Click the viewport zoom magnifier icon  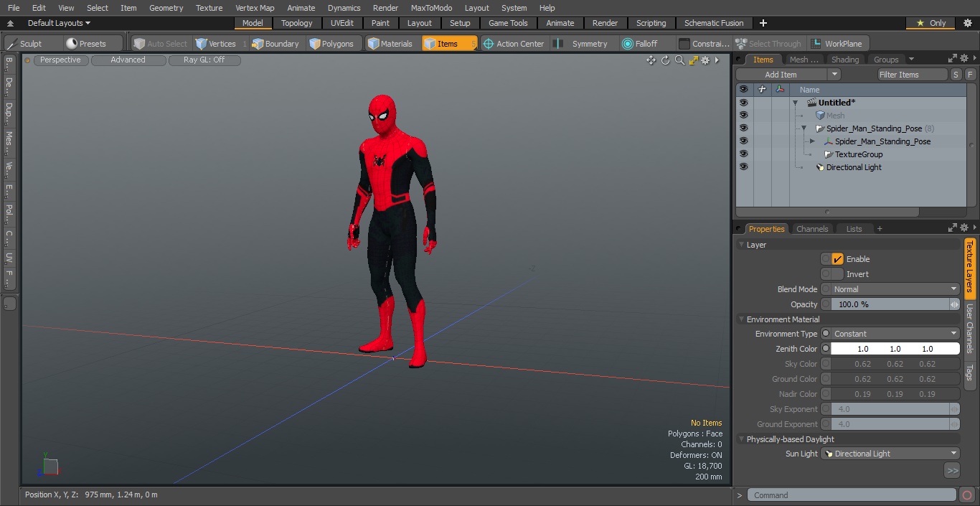click(679, 60)
